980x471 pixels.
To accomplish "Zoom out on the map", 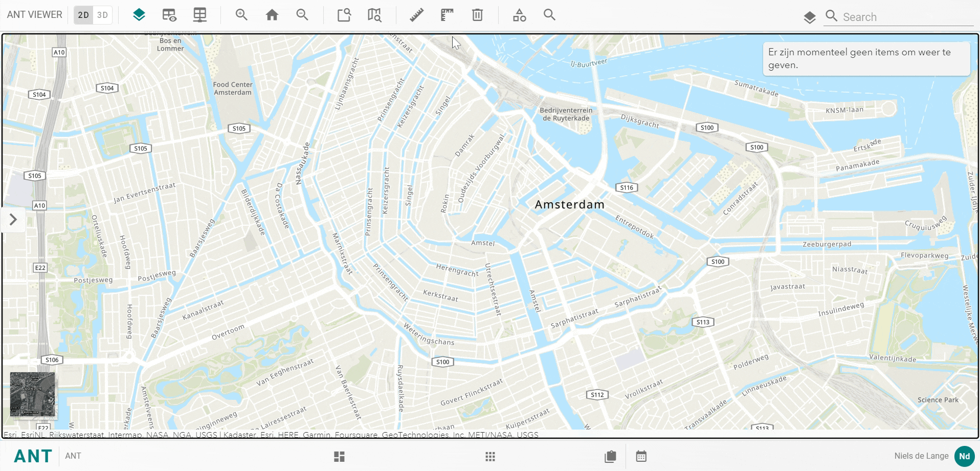I will [x=302, y=15].
